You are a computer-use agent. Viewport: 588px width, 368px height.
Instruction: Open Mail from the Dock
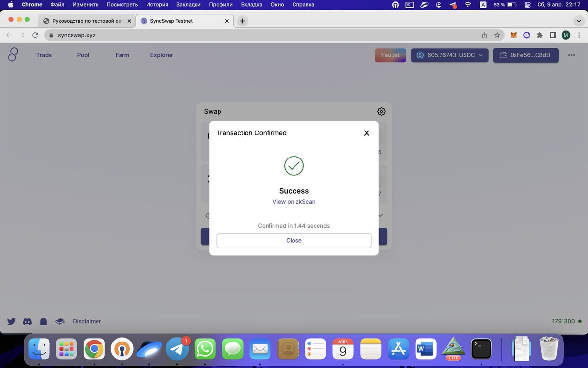(x=260, y=349)
